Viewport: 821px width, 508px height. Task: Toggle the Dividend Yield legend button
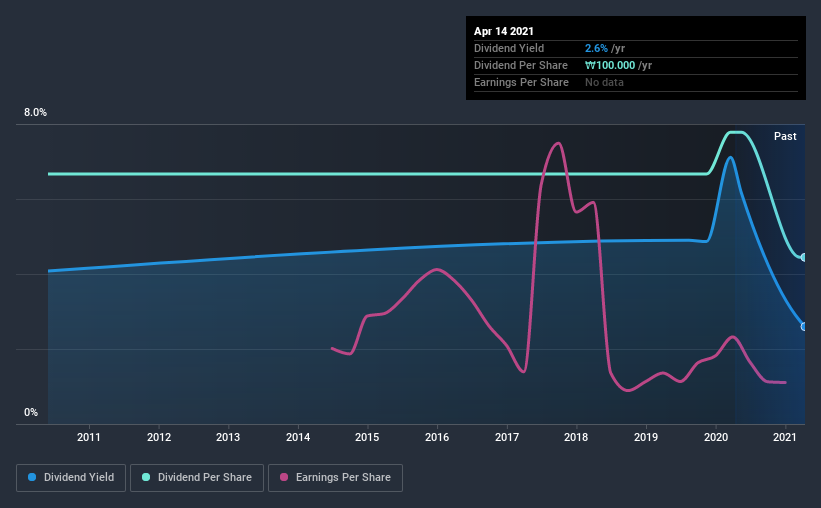point(71,478)
